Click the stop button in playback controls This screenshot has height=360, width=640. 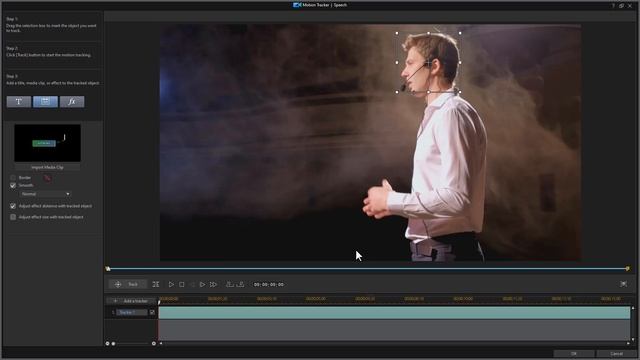pos(182,284)
